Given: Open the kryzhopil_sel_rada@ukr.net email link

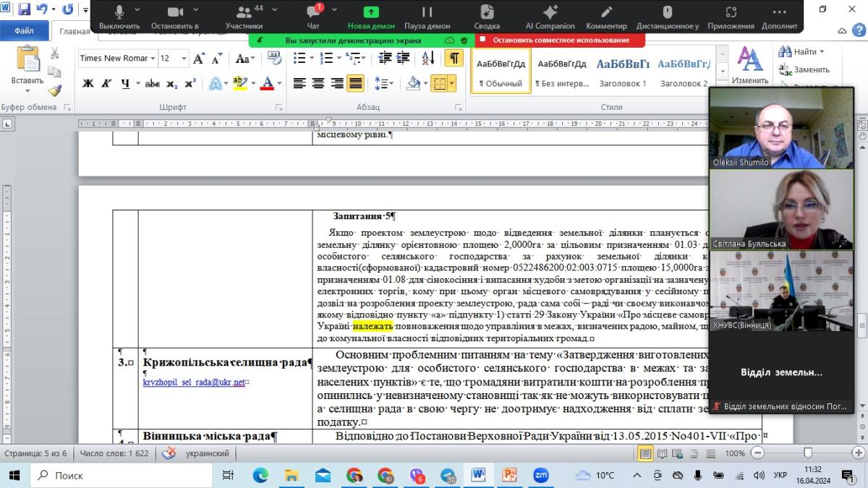Looking at the screenshot, I should 195,382.
